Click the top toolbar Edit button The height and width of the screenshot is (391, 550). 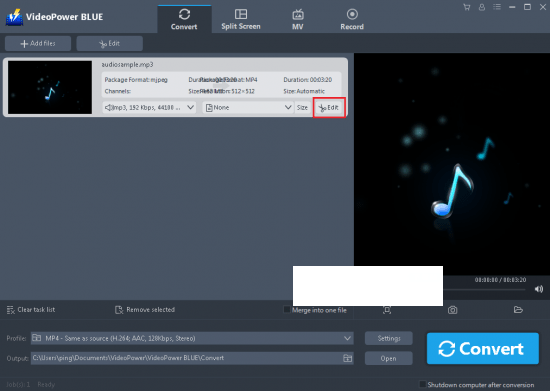109,43
